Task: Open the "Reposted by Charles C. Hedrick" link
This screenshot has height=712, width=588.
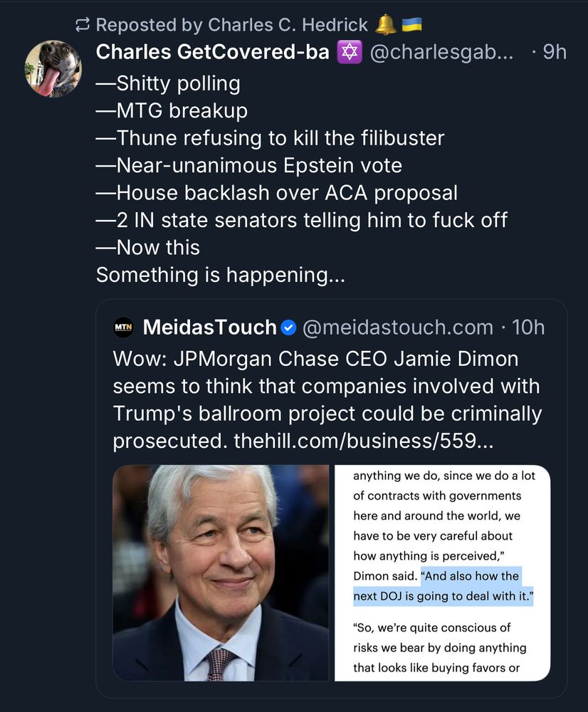Action: pyautogui.click(x=231, y=26)
